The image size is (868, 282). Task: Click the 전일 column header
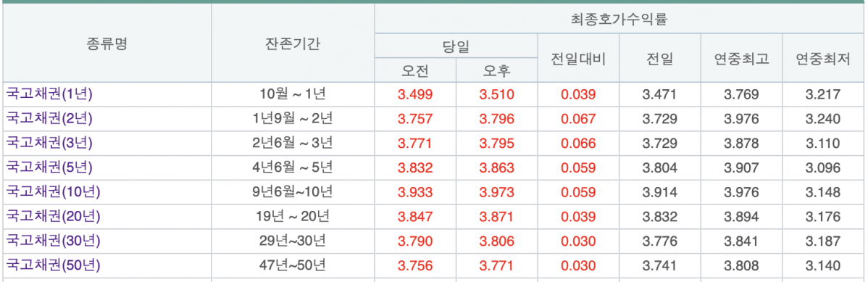pos(660,58)
